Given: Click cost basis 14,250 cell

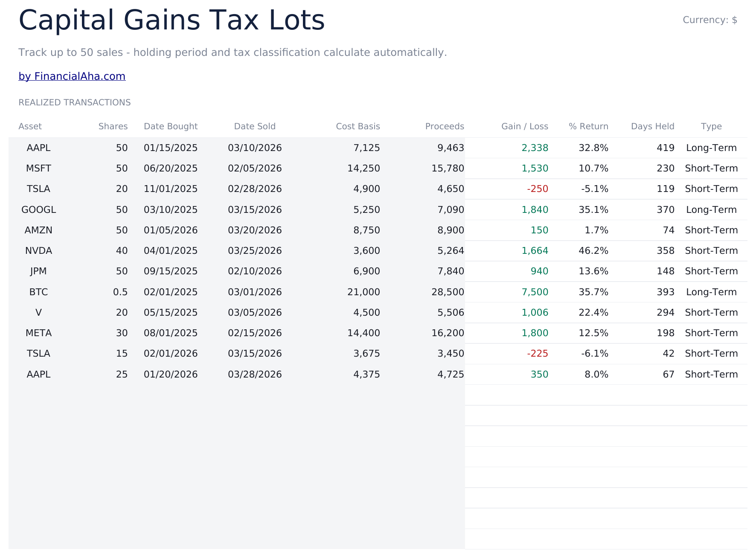Looking at the screenshot, I should point(363,169).
